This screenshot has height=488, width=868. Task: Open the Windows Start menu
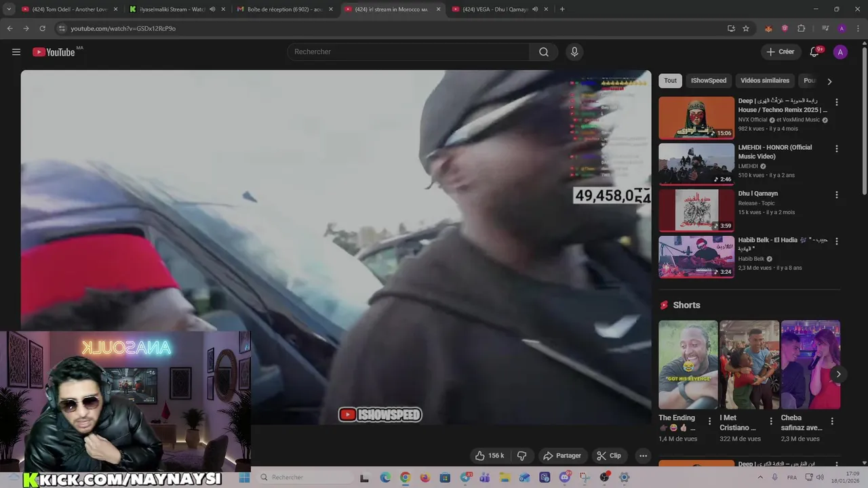pyautogui.click(x=245, y=477)
